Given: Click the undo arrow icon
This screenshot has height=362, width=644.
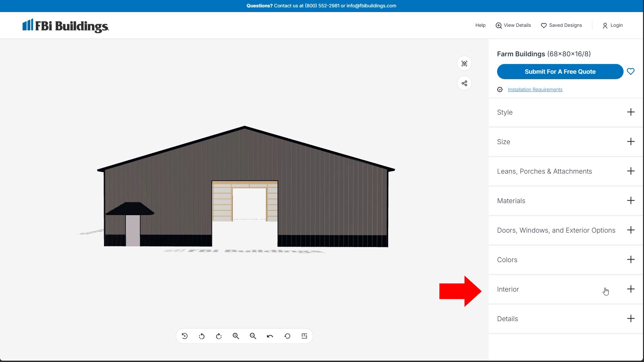Looking at the screenshot, I should (x=270, y=336).
